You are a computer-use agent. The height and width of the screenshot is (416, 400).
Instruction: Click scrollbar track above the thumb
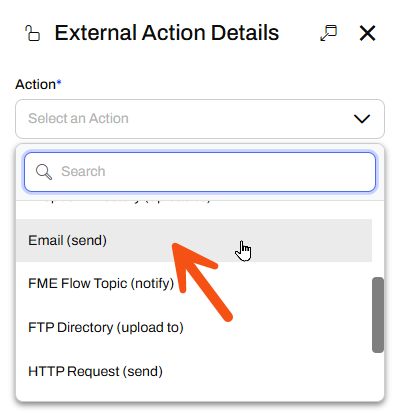click(x=378, y=238)
